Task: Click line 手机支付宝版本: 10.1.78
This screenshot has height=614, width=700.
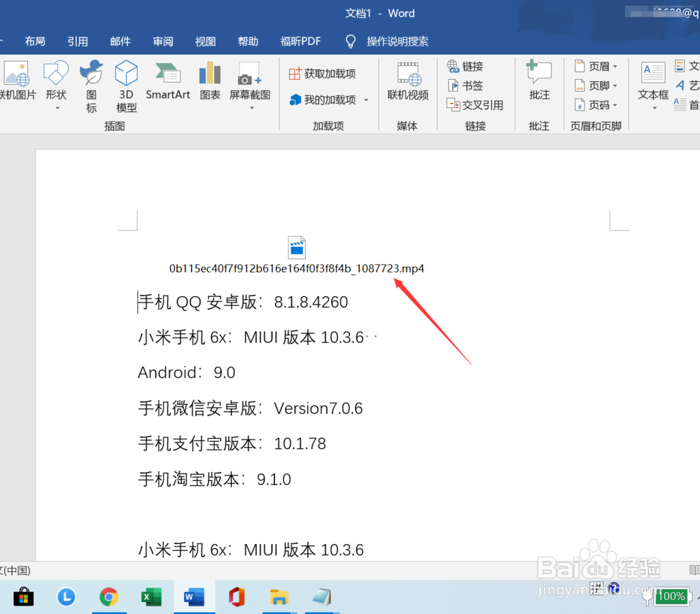Action: (x=232, y=443)
